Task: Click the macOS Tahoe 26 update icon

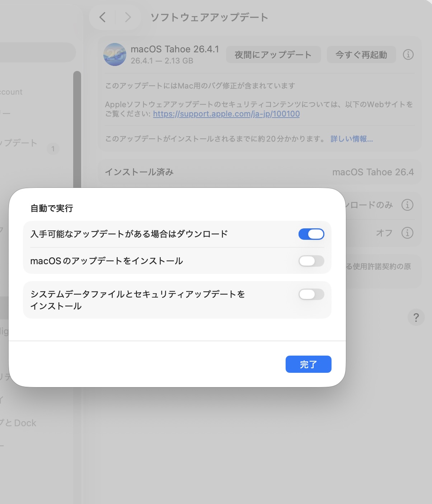Action: tap(115, 54)
